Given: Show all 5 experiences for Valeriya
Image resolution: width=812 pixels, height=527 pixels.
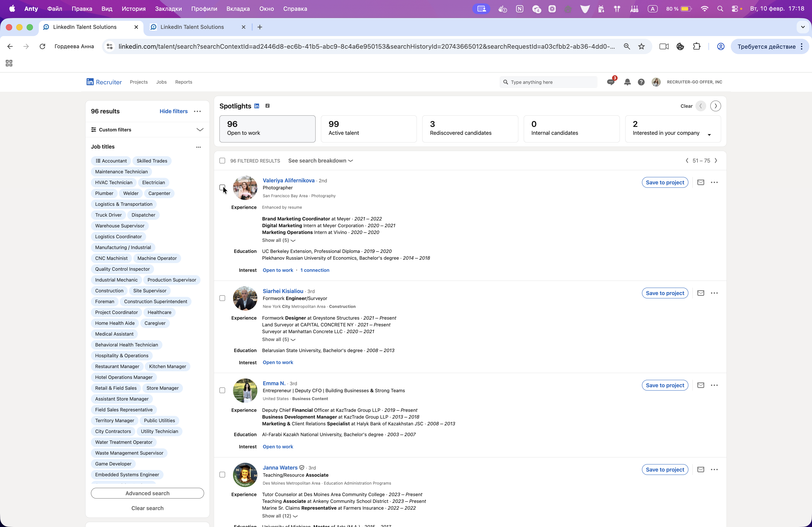Looking at the screenshot, I should coord(278,240).
